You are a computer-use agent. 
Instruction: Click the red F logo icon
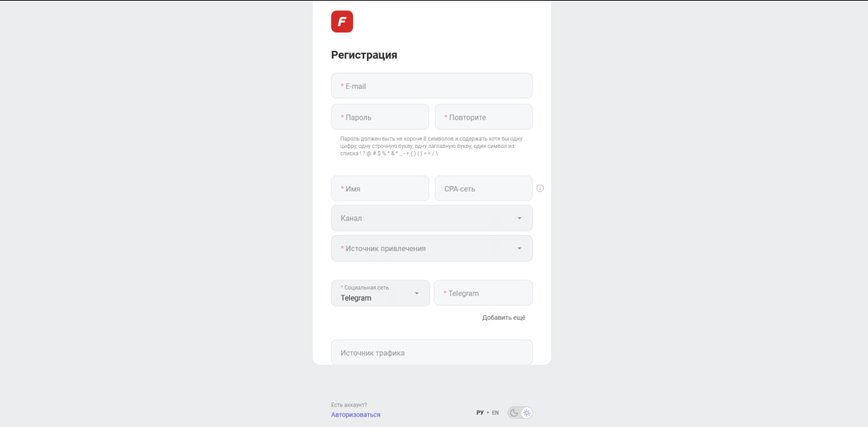[342, 22]
